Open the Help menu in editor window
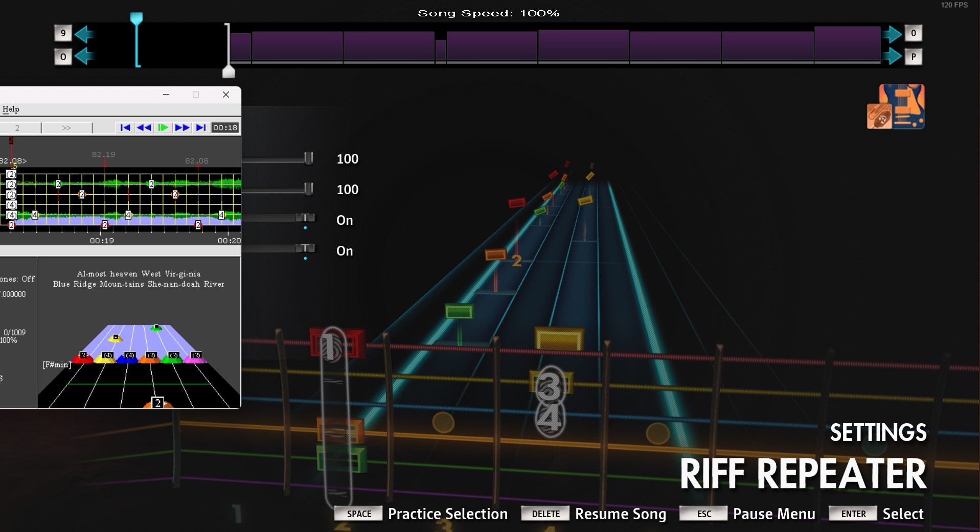Image resolution: width=980 pixels, height=532 pixels. tap(11, 109)
